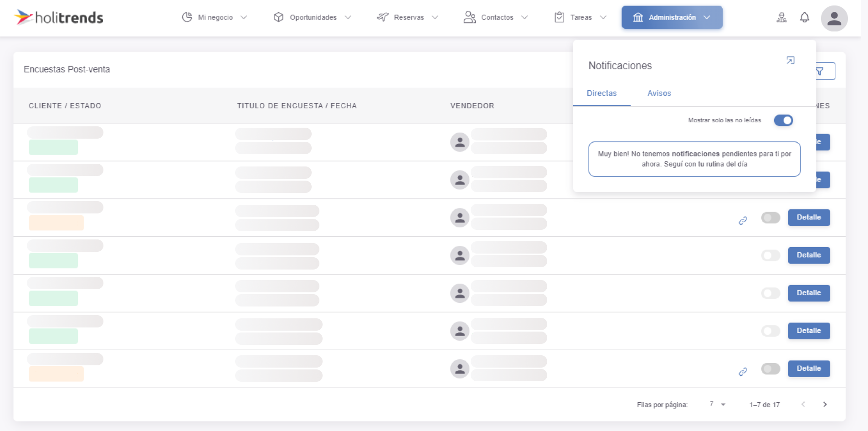Click the Reservas airplane icon

(383, 17)
